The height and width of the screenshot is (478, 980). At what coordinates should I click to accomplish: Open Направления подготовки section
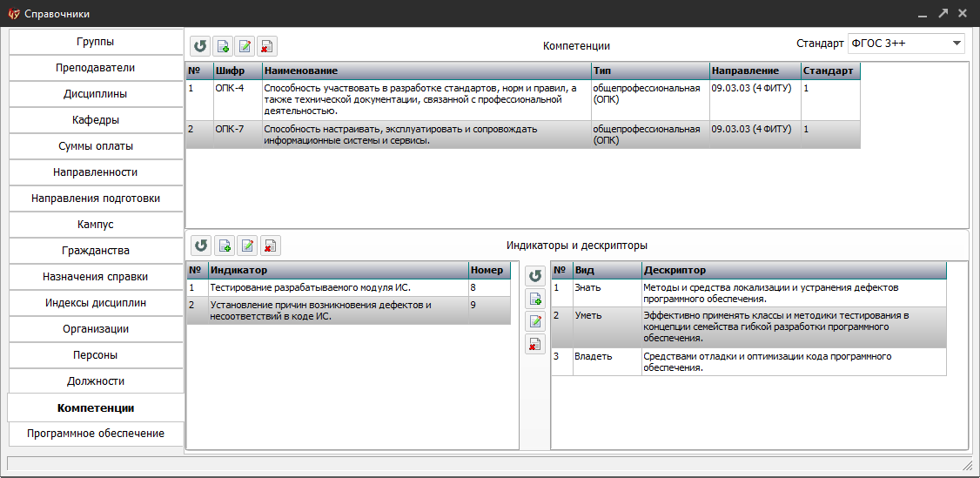coord(96,198)
